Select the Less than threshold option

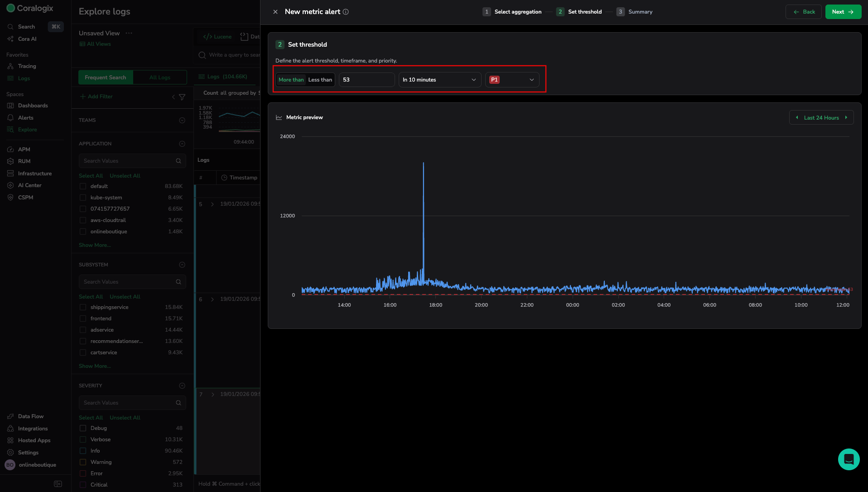(x=320, y=80)
